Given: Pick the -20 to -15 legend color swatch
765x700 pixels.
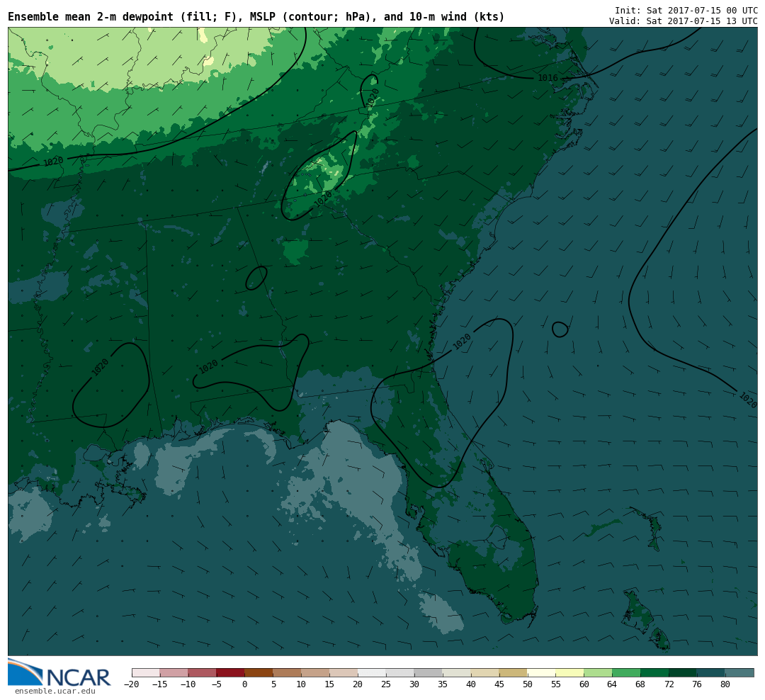Looking at the screenshot, I should coord(146,672).
